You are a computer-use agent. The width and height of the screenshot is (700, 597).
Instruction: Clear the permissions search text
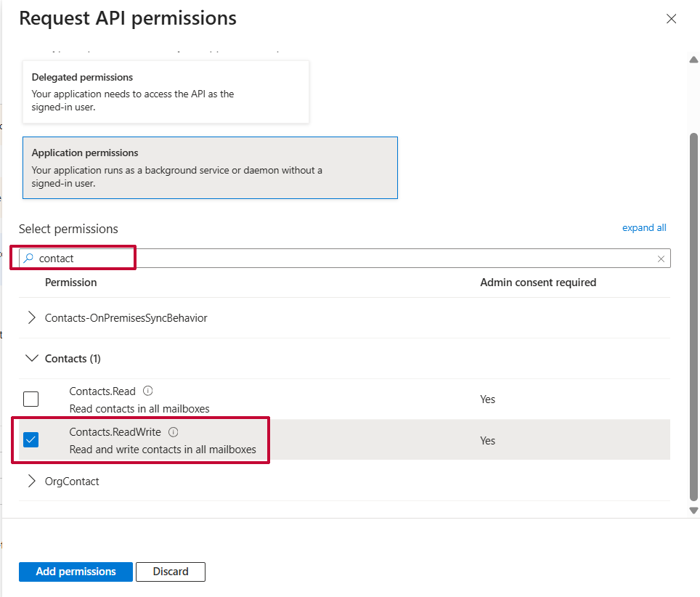(x=661, y=259)
